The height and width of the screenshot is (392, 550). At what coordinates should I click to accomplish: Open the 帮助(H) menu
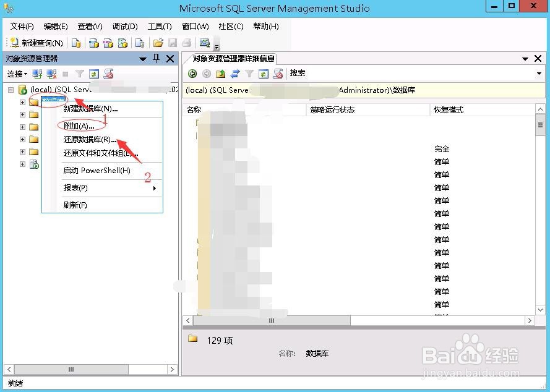[x=266, y=27]
